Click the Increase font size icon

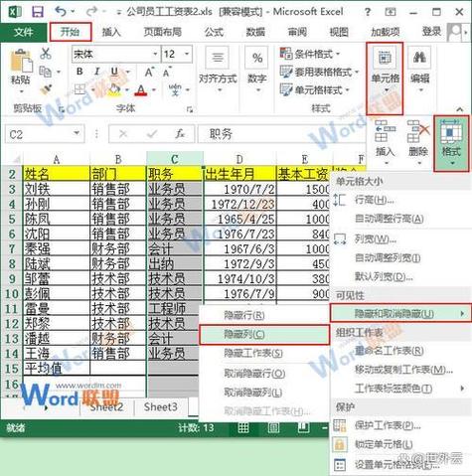[x=149, y=72]
